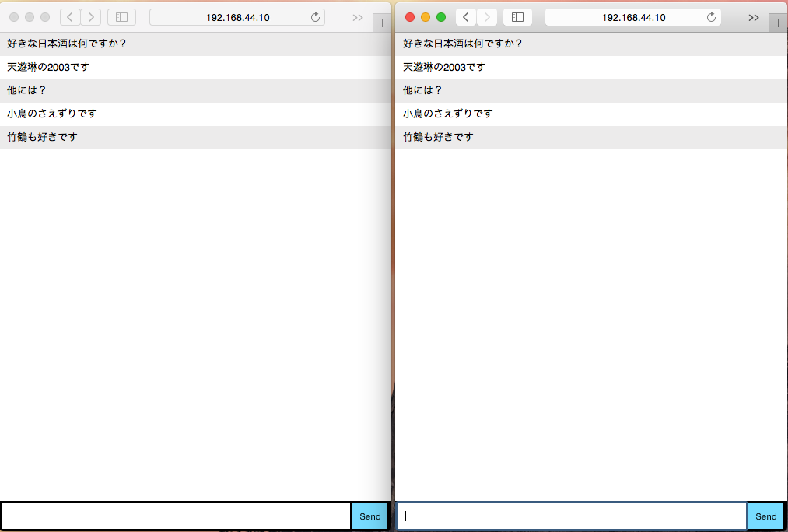
Task: Select message 好きな日本酒は何ですか？ in the left window
Action: tap(195, 44)
